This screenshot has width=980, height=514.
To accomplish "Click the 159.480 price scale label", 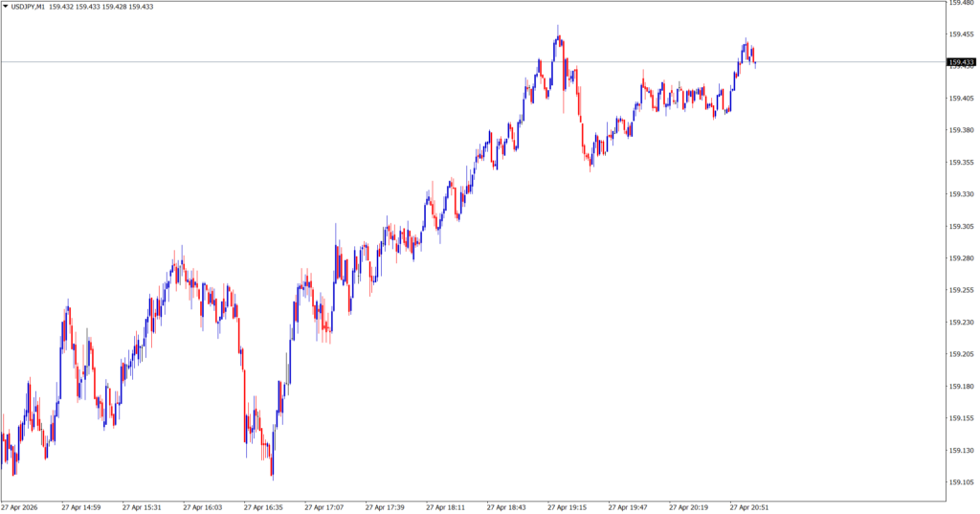I will pos(960,3).
